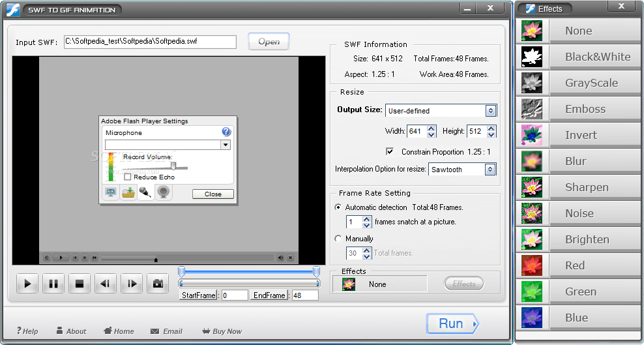Click the EndFrame value field
644x345 pixels.
[305, 295]
